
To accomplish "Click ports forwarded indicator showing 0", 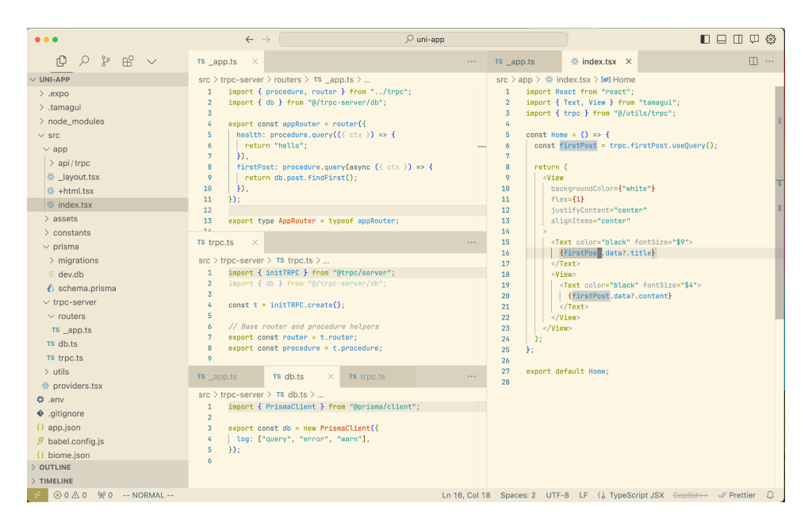I will [x=105, y=495].
